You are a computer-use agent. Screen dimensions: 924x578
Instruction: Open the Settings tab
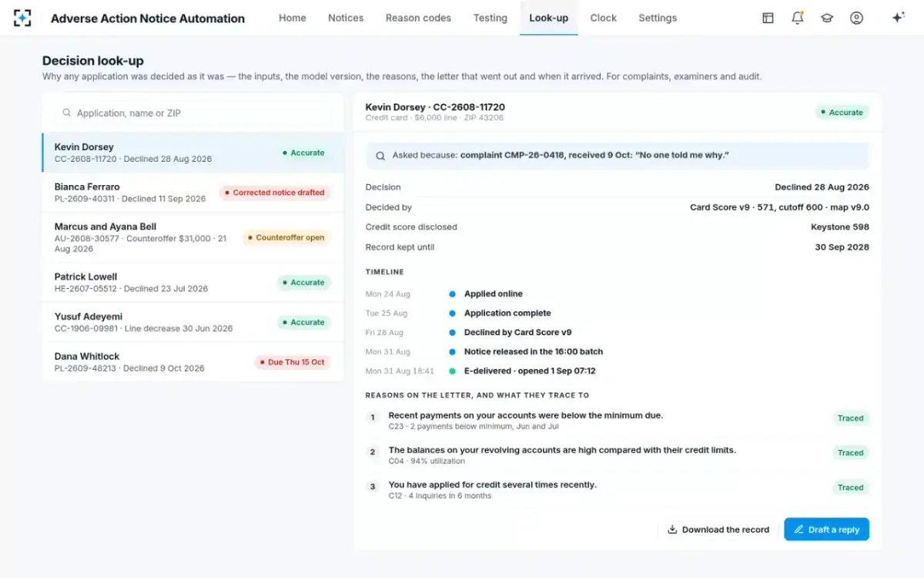coord(658,18)
